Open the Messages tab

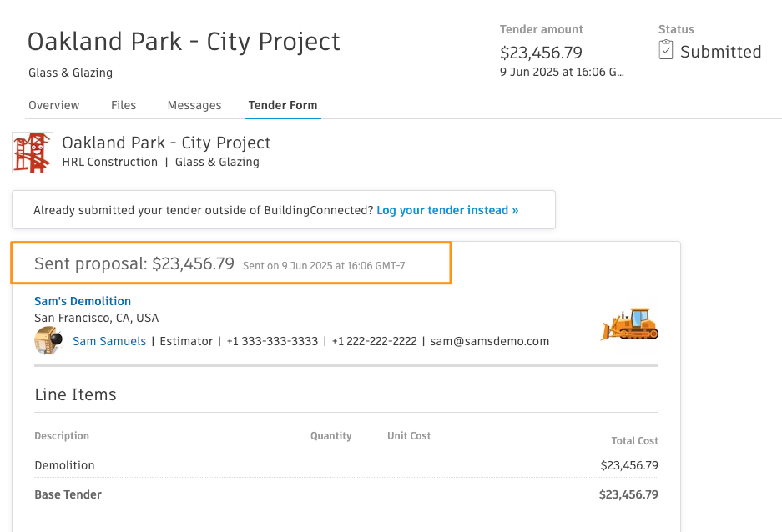click(194, 105)
